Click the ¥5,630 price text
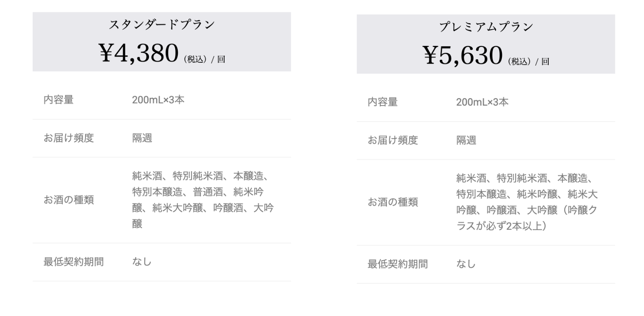644x316 pixels. click(462, 55)
